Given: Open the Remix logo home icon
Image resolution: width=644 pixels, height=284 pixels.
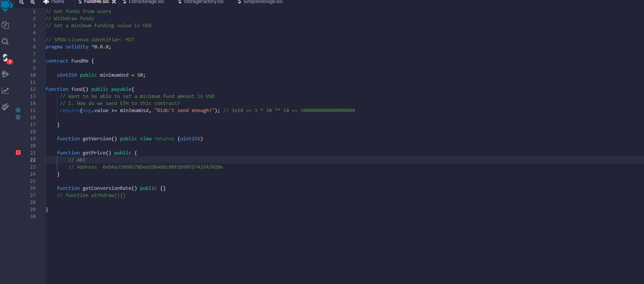Looking at the screenshot, I should click(x=6, y=5).
